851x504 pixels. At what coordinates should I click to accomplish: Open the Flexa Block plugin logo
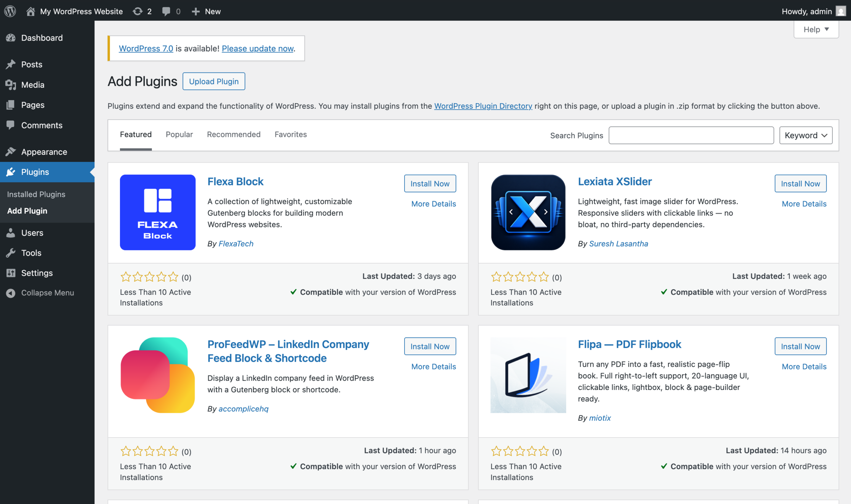click(x=158, y=212)
